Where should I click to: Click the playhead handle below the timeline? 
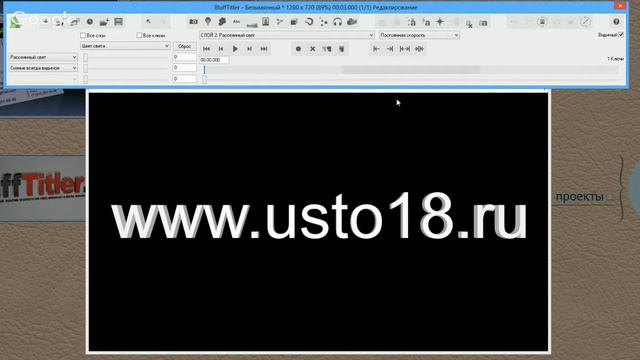point(204,79)
